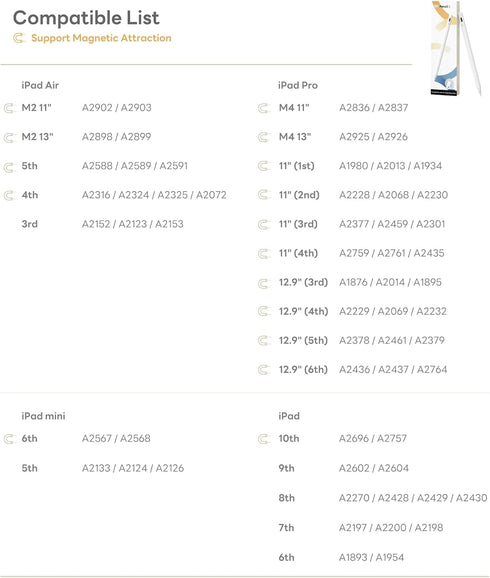Screen dimensions: 490x578
Task: Click model numbers A2270 / A2428 / A2429 / A2430
Action: coord(413,498)
